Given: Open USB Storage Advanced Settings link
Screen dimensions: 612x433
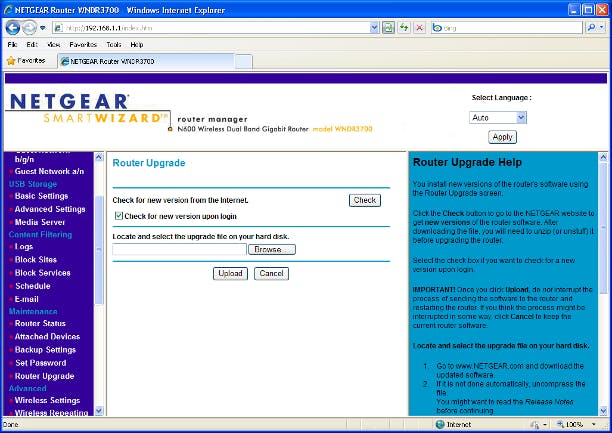Looking at the screenshot, I should [50, 209].
